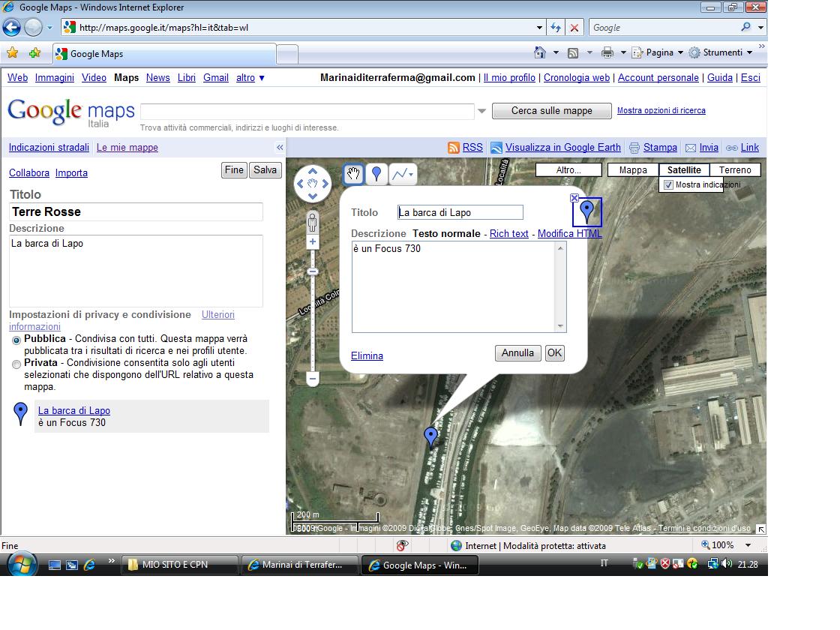Screen dimensions: 840x630
Task: Pan the map up with arrow
Action: coord(313,171)
